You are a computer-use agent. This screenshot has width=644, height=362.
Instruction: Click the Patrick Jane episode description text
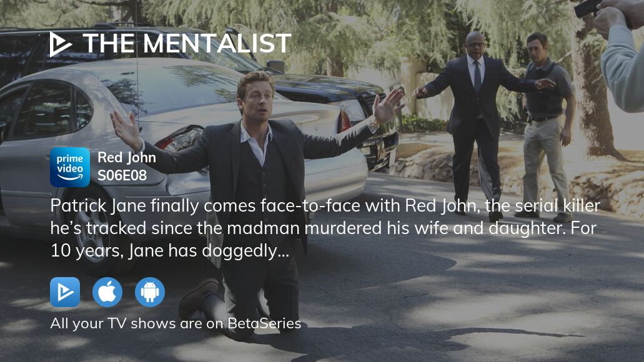325,228
